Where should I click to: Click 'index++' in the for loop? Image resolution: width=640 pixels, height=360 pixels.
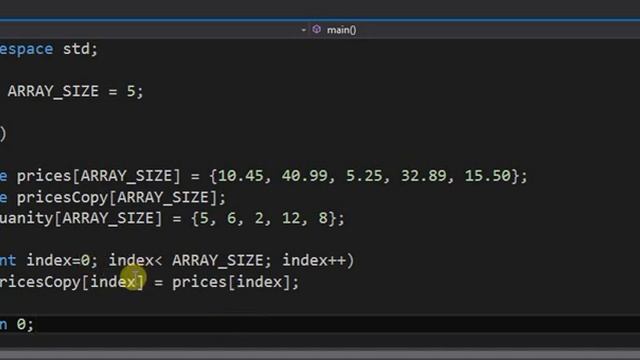(x=314, y=260)
